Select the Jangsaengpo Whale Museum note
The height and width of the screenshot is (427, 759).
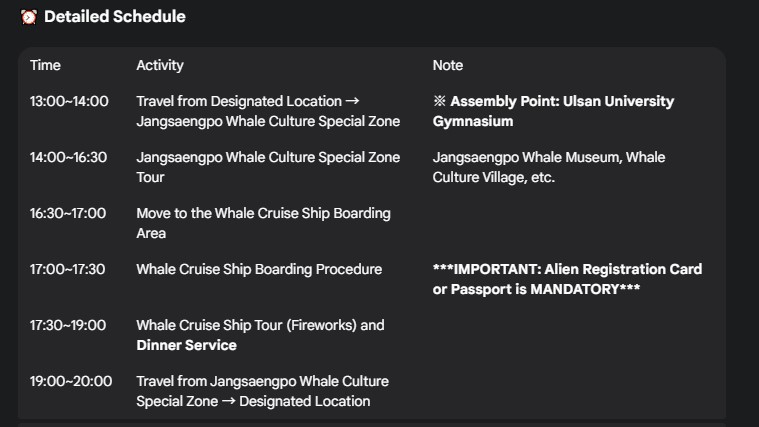[548, 167]
